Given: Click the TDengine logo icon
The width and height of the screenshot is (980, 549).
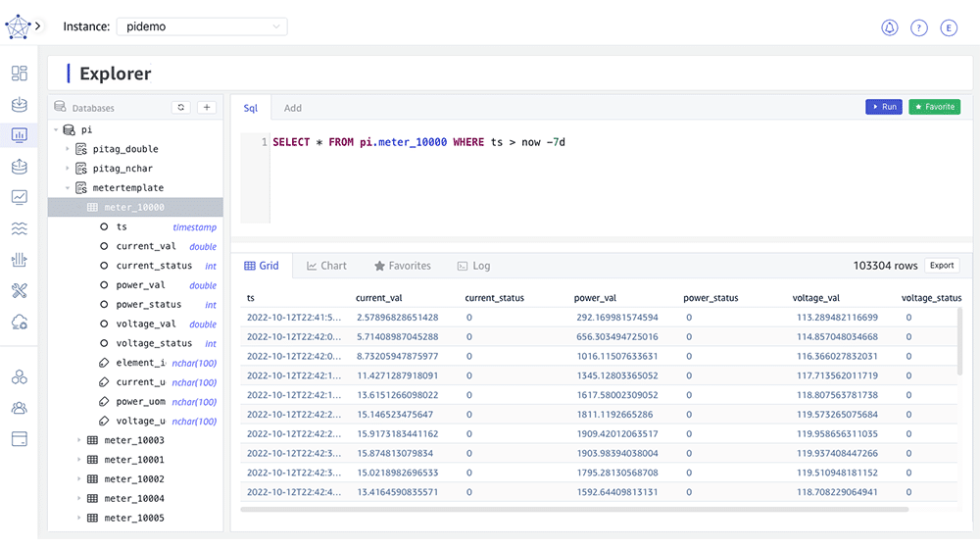Looking at the screenshot, I should tap(18, 26).
